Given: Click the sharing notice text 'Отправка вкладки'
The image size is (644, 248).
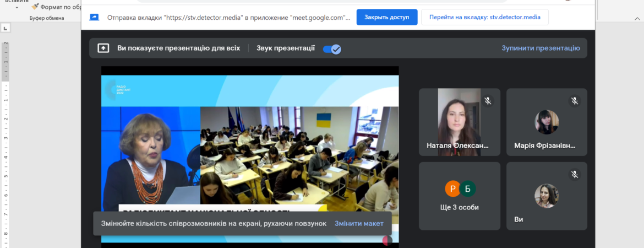Looking at the screenshot, I should [x=229, y=18].
